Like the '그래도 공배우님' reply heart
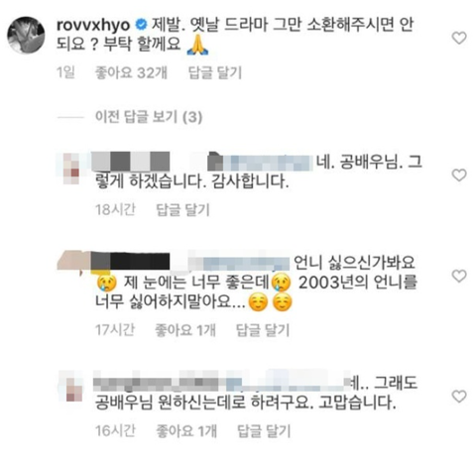The width and height of the screenshot is (476, 461). [x=459, y=396]
